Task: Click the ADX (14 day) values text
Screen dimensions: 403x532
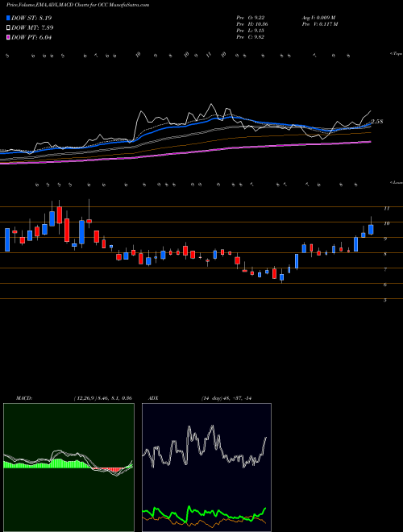Action: click(x=226, y=397)
